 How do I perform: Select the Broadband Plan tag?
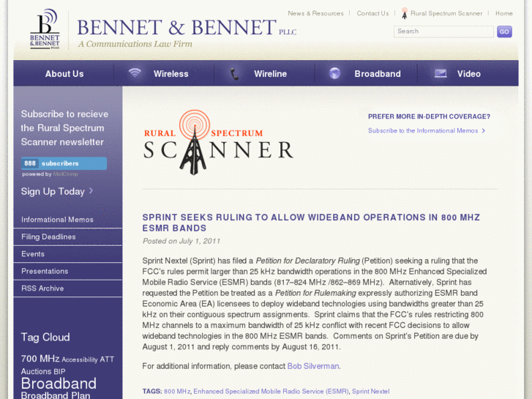coord(56,395)
